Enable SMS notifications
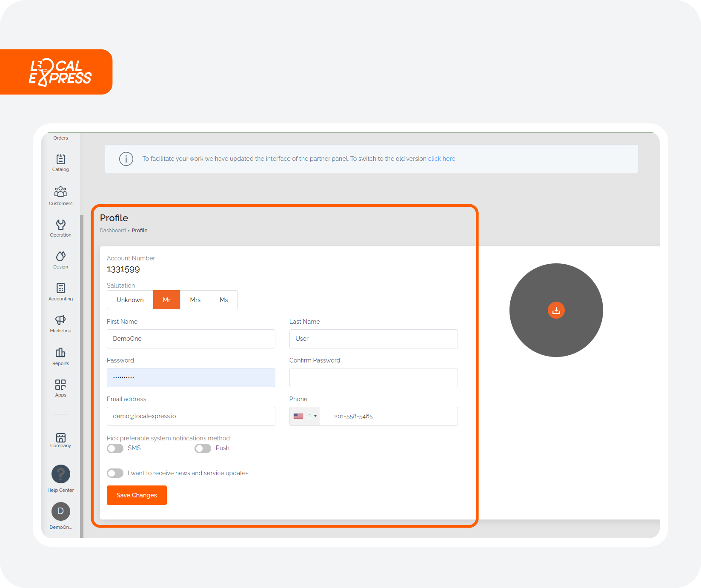Image resolution: width=701 pixels, height=588 pixels. [115, 448]
